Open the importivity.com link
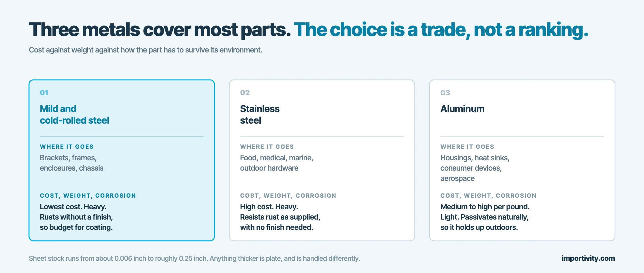This screenshot has width=644, height=273. [x=588, y=258]
